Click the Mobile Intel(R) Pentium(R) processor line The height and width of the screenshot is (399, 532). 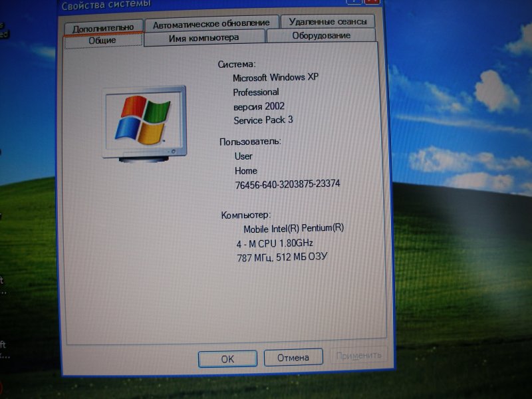coord(293,228)
